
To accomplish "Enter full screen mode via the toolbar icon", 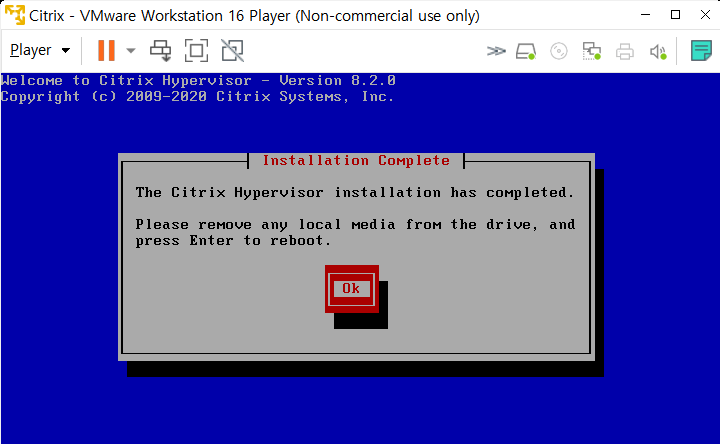I will (x=196, y=51).
